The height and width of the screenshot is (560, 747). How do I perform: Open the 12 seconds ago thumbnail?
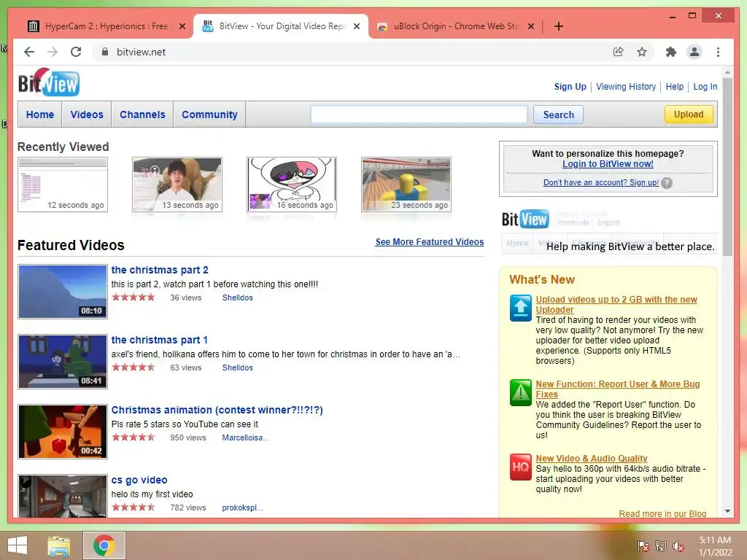tap(63, 184)
